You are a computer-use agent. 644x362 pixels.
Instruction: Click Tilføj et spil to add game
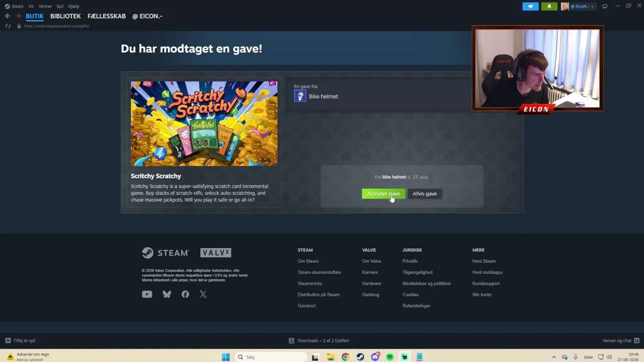click(20, 341)
